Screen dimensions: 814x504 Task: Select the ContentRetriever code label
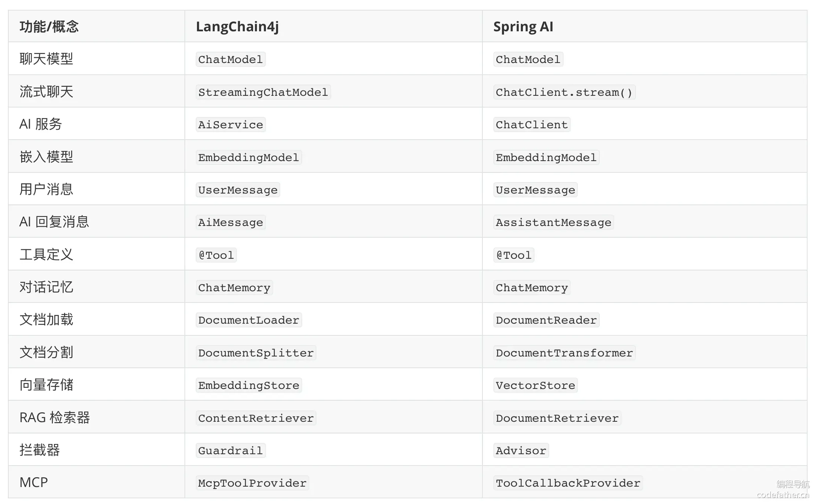coord(256,418)
